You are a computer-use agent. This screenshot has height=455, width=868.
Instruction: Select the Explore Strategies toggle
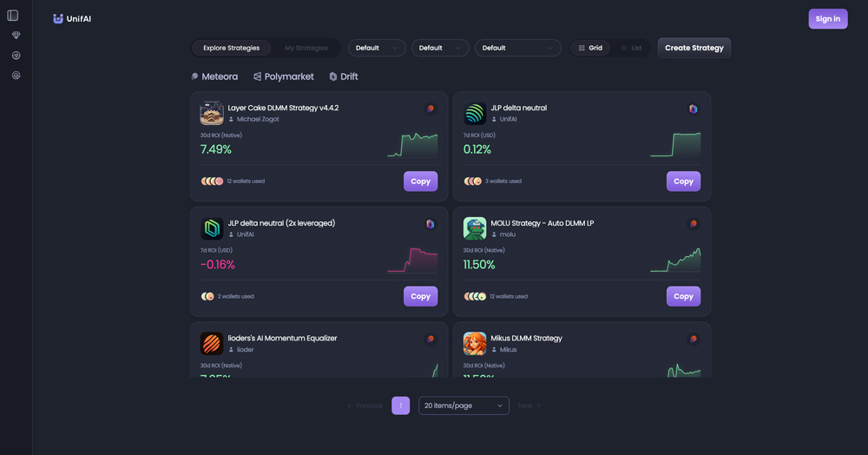pyautogui.click(x=231, y=49)
